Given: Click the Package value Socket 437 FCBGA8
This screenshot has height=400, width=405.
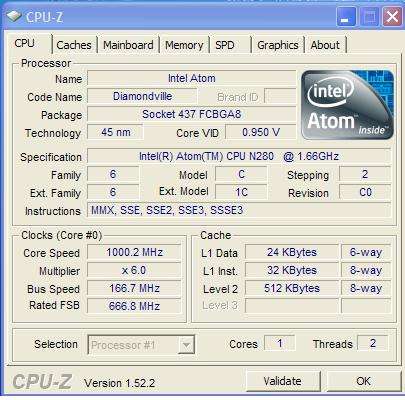Looking at the screenshot, I should click(x=192, y=114).
